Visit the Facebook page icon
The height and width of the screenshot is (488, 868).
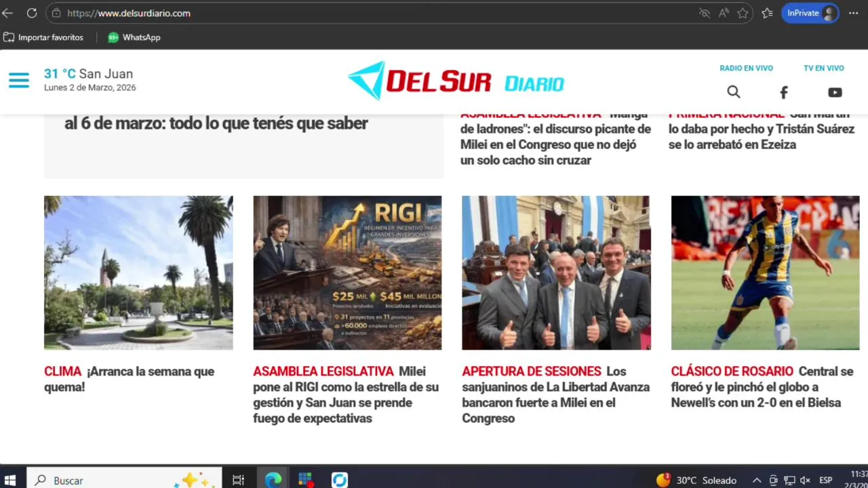783,92
